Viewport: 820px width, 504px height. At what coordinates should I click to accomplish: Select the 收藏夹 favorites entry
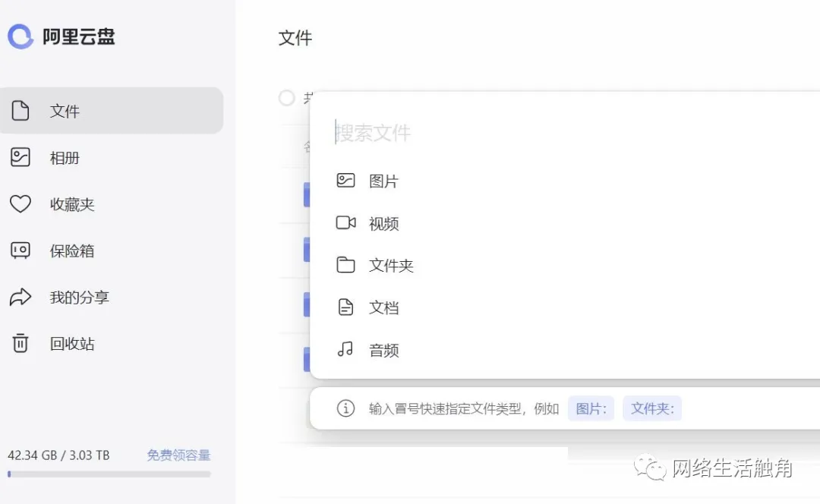[x=71, y=204]
